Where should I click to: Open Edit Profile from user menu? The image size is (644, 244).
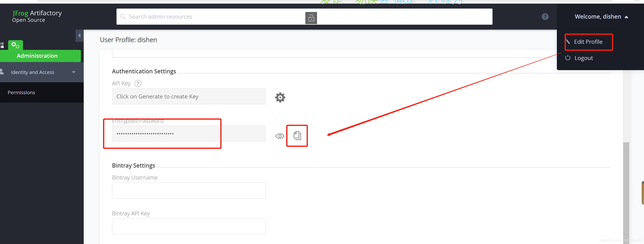coord(588,42)
